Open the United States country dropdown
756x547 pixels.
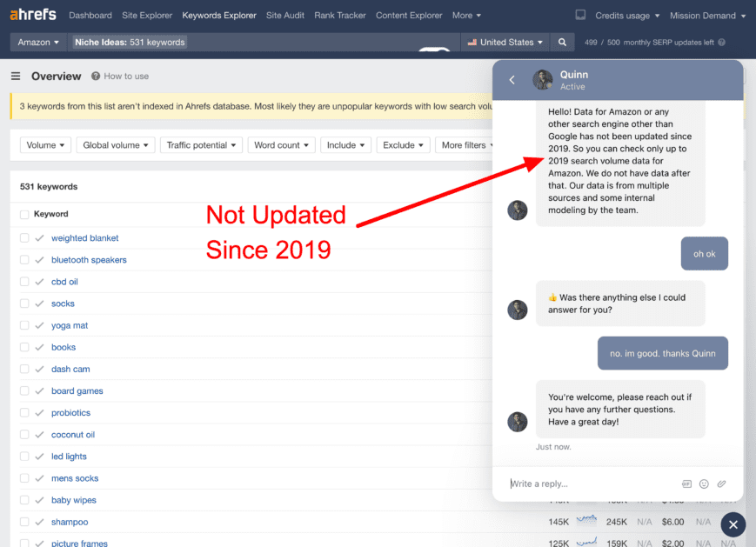pos(505,43)
